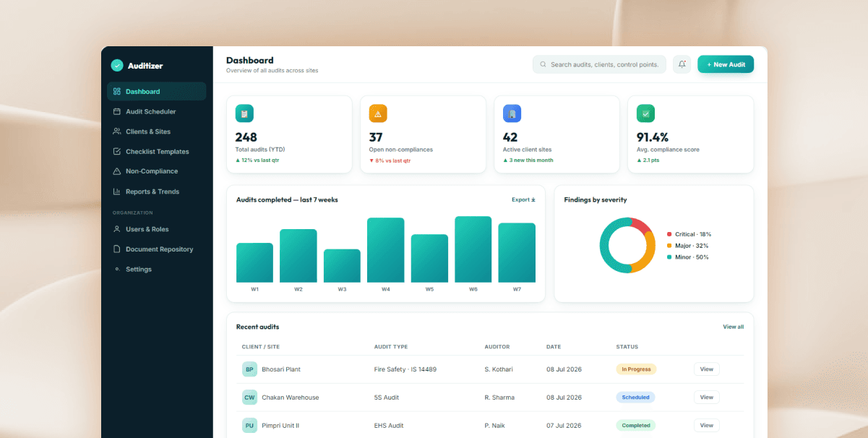Screen dimensions: 868x438
Task: Click the Checklist Templates checkbox icon
Action: pyautogui.click(x=117, y=152)
